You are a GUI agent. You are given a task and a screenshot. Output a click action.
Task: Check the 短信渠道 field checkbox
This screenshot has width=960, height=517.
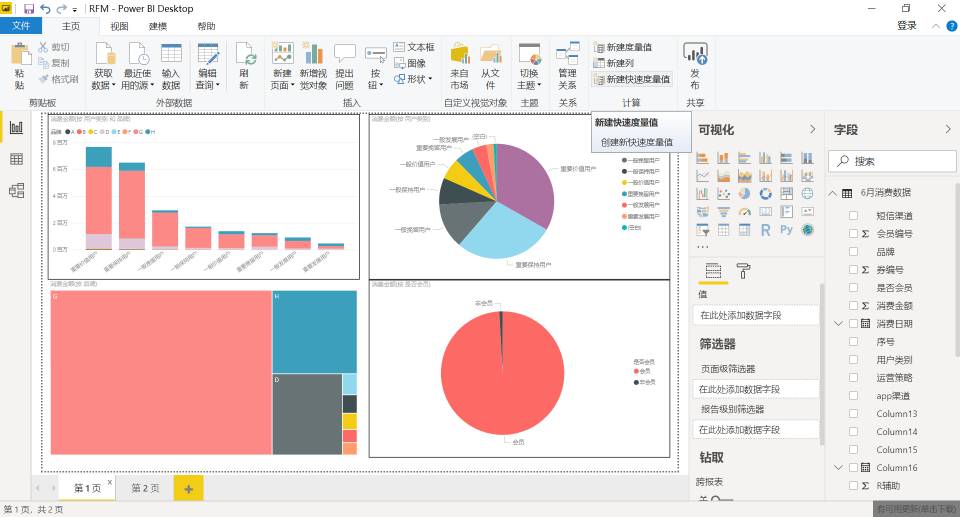(853, 216)
